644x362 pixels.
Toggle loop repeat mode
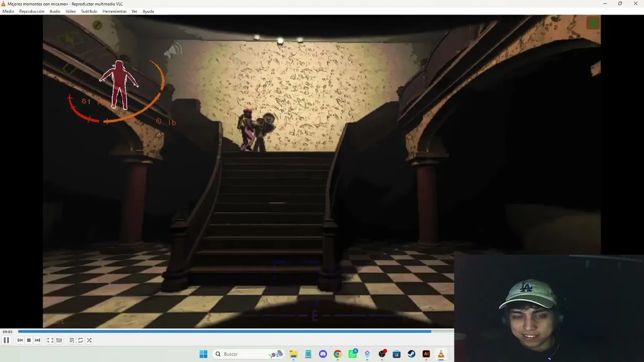tap(80, 340)
